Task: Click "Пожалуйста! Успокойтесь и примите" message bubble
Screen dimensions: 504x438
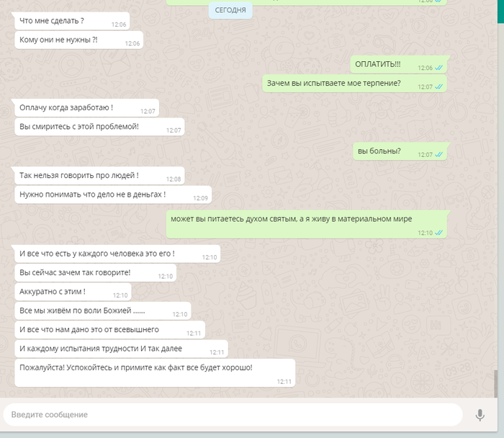Action: 155,373
